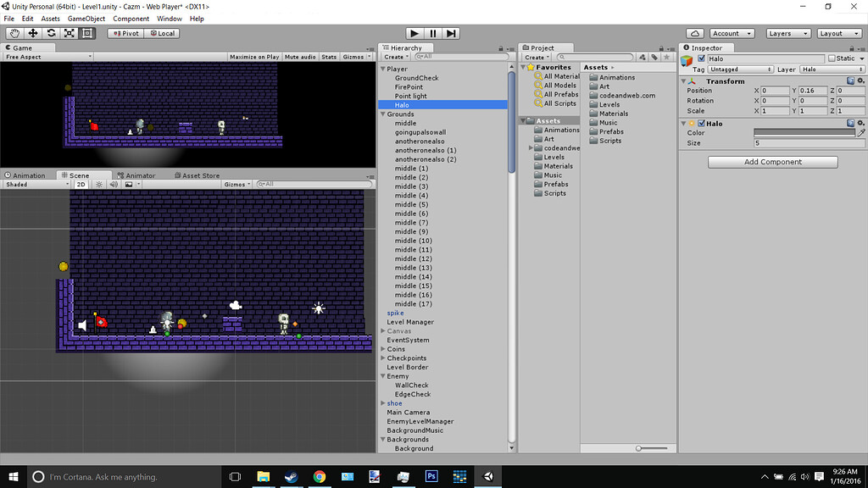This screenshot has width=868, height=488.
Task: Select the Hand tool
Action: (x=14, y=32)
